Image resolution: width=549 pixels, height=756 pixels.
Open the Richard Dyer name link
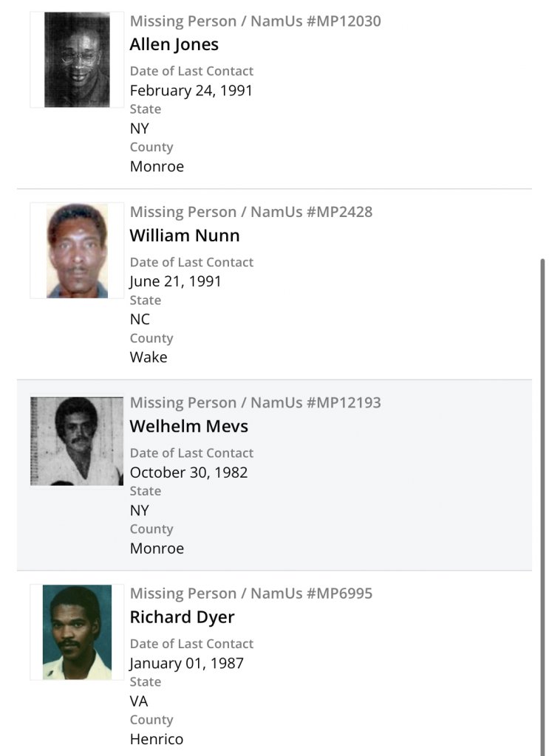pos(182,616)
